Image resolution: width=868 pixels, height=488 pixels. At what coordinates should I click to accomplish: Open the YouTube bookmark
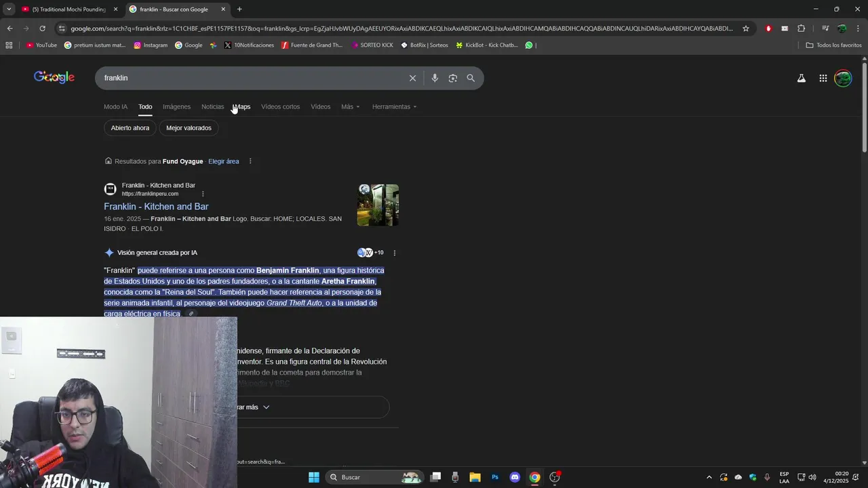click(x=41, y=45)
